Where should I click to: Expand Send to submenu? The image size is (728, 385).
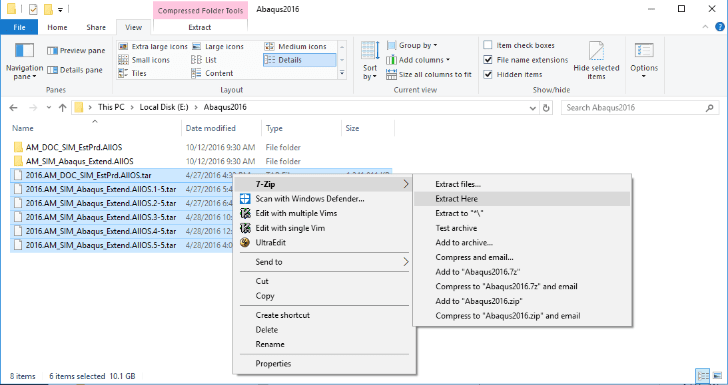324,262
